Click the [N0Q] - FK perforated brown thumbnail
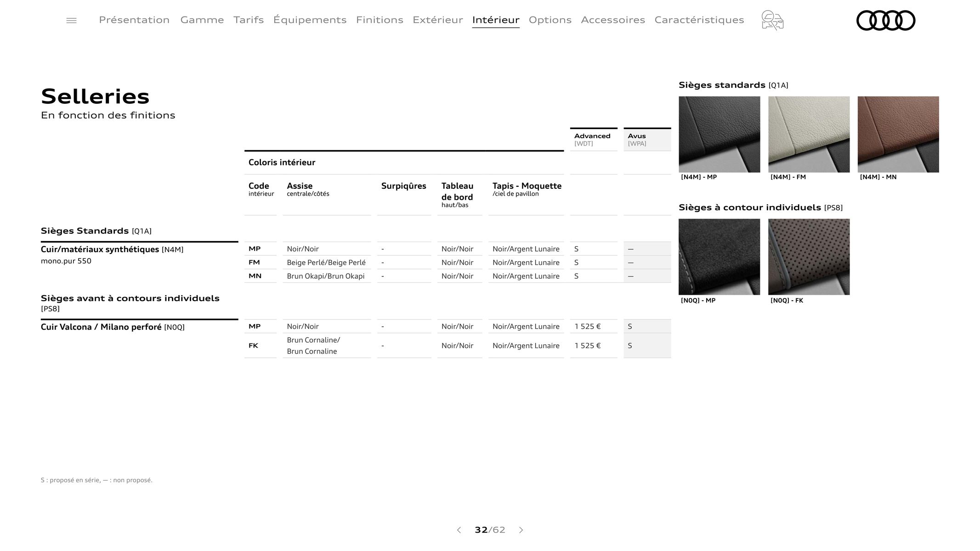The image size is (980, 551). [809, 257]
